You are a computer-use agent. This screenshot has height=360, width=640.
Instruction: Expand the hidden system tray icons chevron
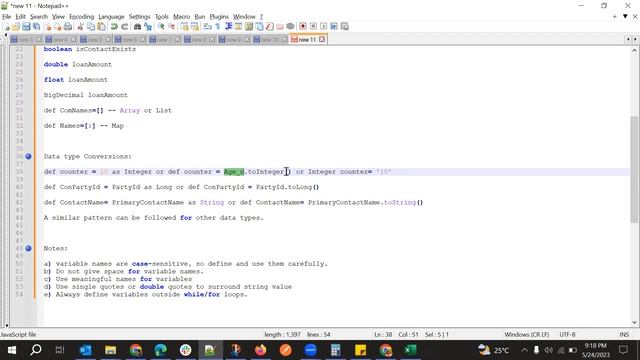point(524,350)
